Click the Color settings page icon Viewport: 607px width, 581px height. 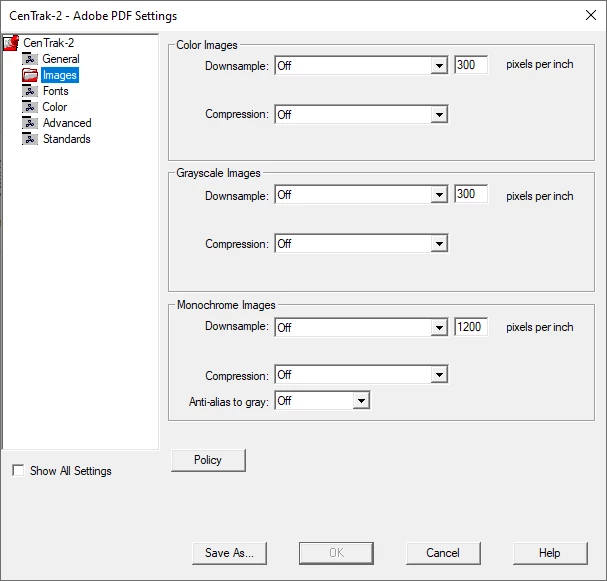tap(30, 107)
